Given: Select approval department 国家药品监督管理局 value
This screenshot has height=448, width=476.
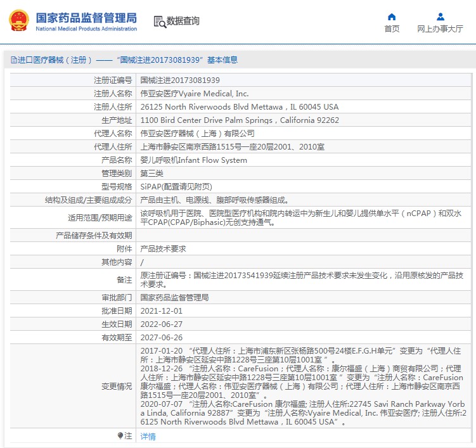Looking at the screenshot, I should click(x=174, y=297).
